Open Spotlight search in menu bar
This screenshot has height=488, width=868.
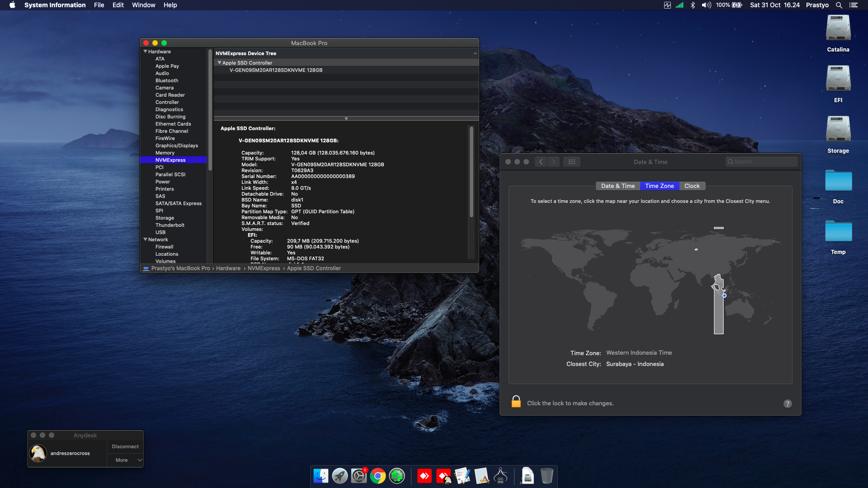839,5
